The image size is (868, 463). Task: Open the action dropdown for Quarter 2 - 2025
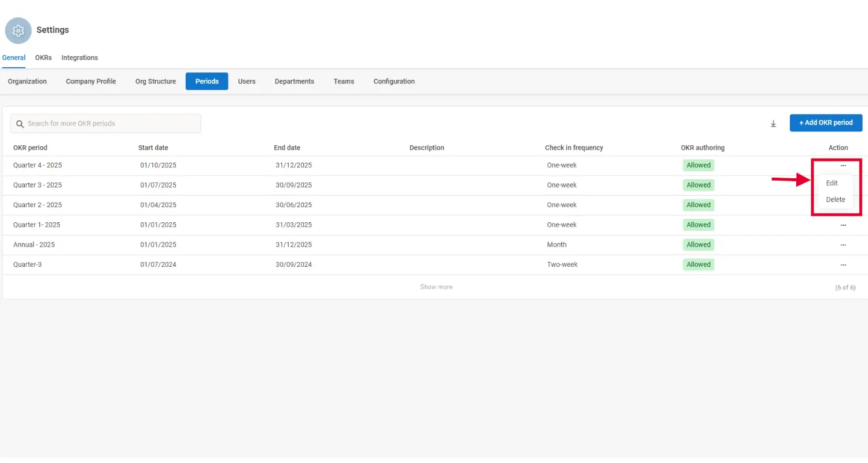(x=843, y=204)
